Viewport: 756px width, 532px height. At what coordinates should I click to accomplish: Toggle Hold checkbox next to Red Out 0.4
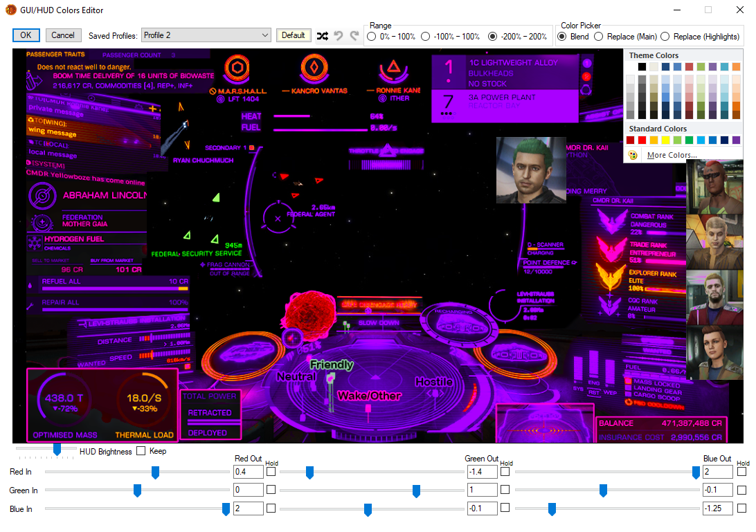click(x=271, y=472)
